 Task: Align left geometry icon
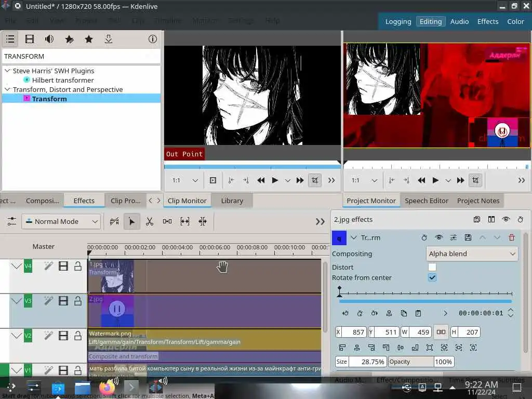[x=342, y=348]
